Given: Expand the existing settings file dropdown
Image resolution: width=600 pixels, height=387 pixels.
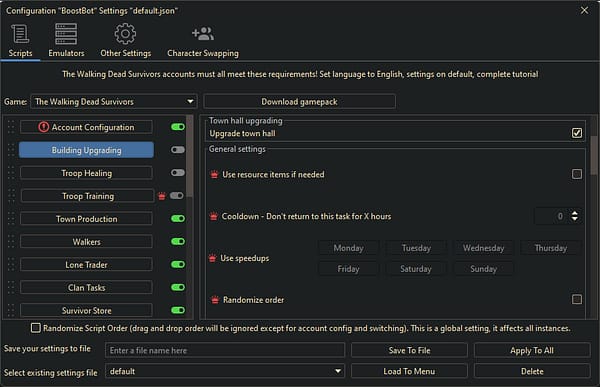Looking at the screenshot, I should [225, 371].
